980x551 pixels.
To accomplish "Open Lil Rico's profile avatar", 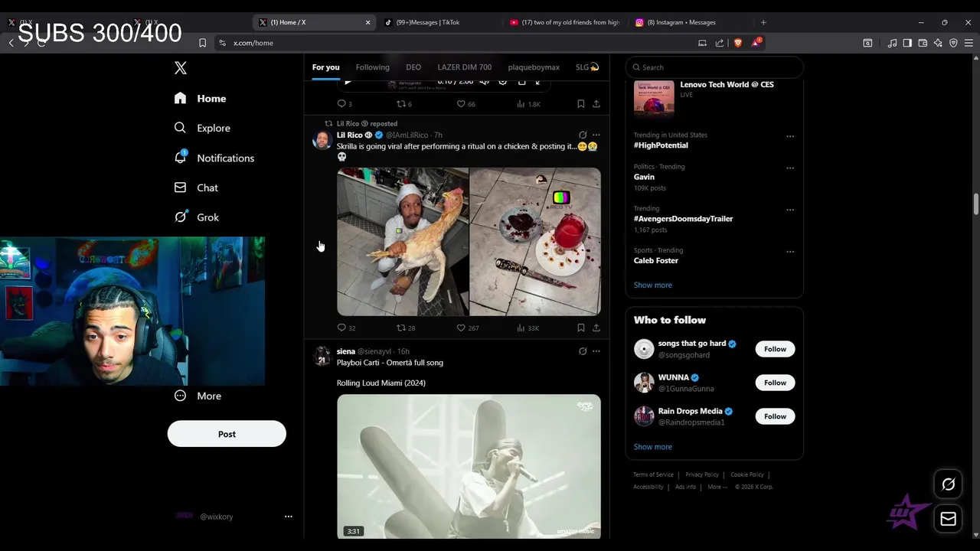I will click(322, 139).
